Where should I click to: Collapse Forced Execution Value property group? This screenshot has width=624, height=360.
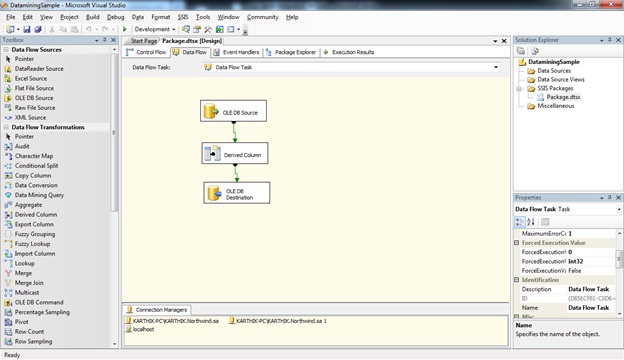[x=517, y=243]
